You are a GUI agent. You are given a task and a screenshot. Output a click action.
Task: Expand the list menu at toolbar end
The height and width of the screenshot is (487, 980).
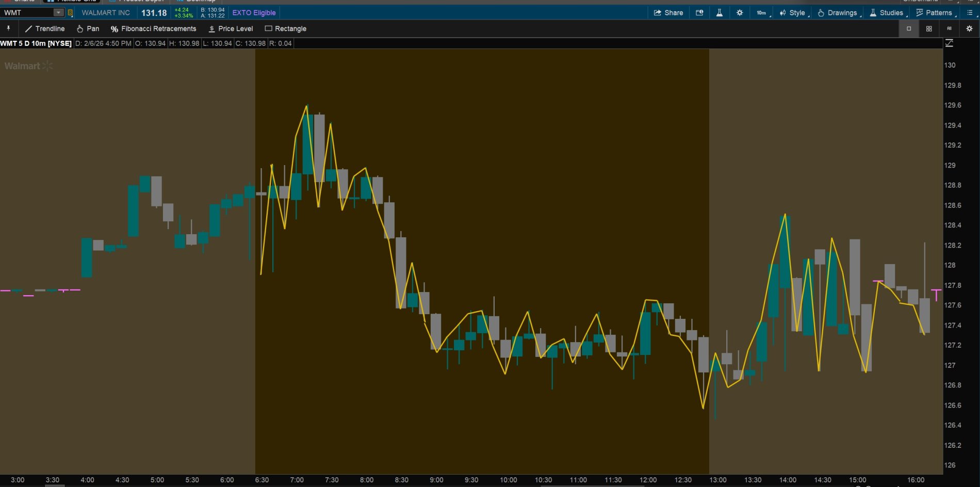click(x=970, y=13)
